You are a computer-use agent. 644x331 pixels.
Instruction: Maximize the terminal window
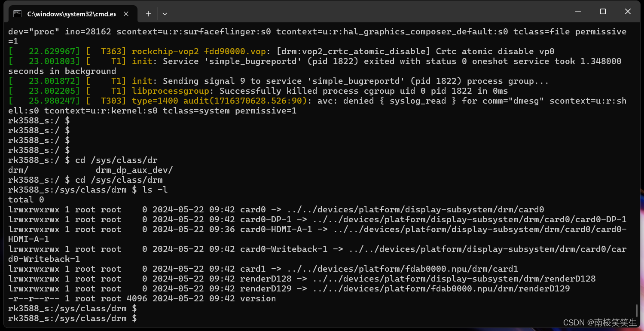(603, 12)
